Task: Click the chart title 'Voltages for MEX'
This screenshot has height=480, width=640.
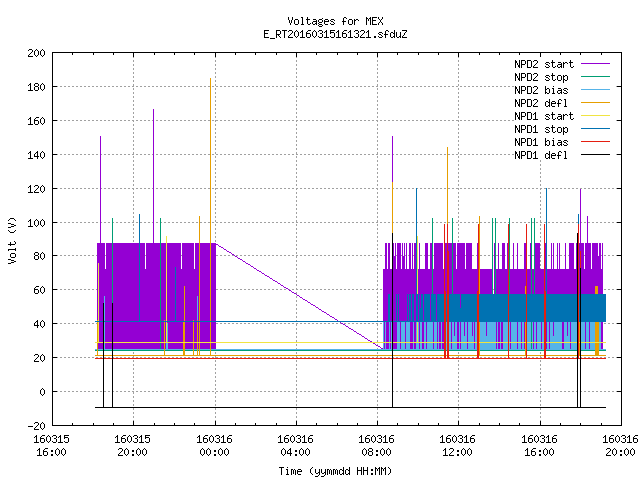Action: (335, 21)
